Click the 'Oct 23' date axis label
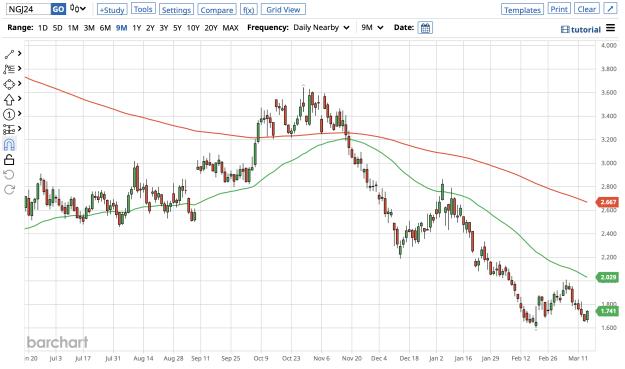This screenshot has height=369, width=625. pyautogui.click(x=291, y=358)
